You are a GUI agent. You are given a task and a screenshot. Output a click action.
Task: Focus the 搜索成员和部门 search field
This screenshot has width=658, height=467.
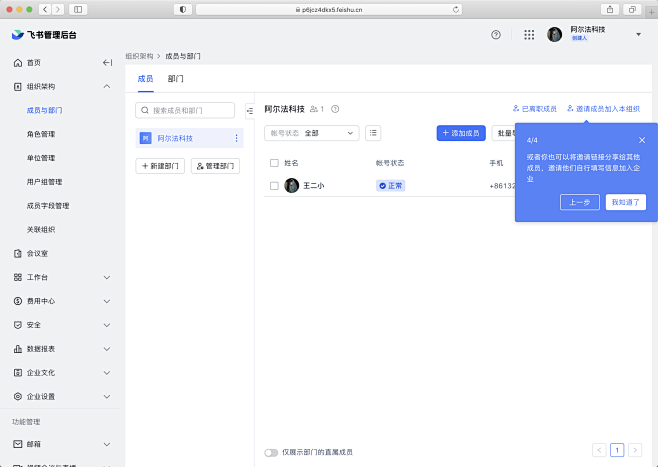185,110
